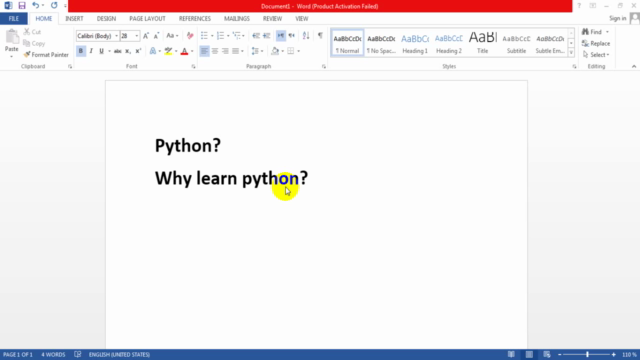Screen dimensions: 640x360
Task: Click the Bullets list icon
Action: click(204, 36)
